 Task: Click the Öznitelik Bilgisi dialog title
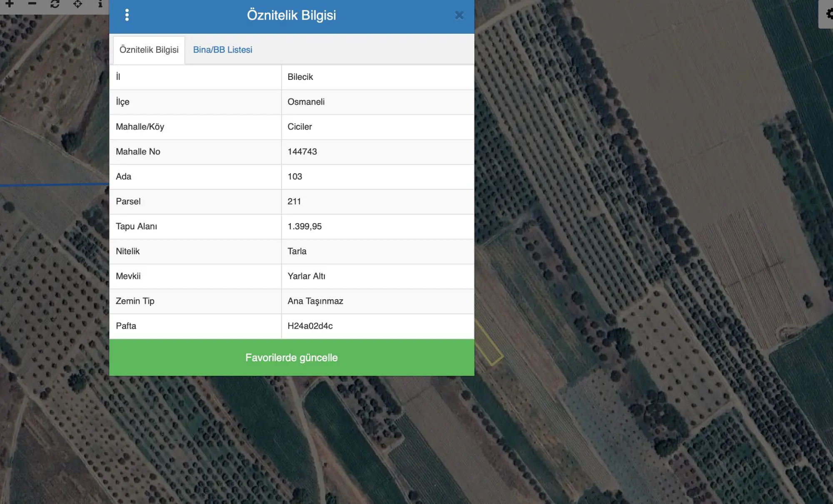coord(292,15)
